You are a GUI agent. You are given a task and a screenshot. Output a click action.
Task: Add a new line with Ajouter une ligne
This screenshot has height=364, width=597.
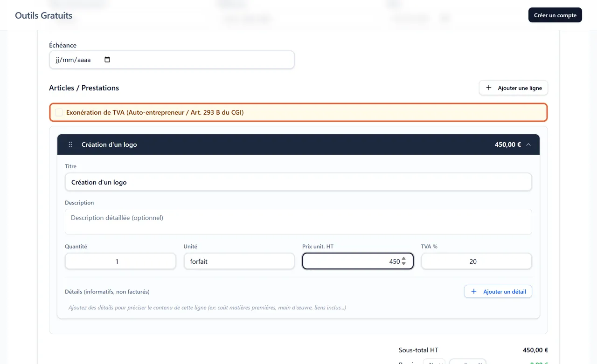514,88
